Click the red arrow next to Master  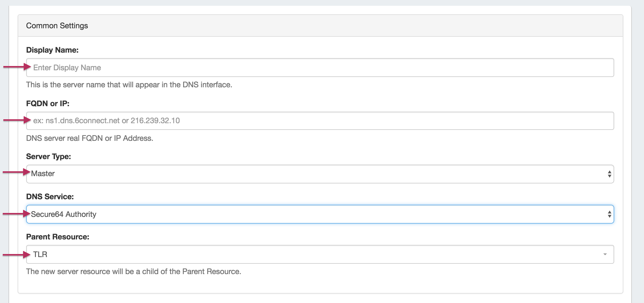coord(16,172)
